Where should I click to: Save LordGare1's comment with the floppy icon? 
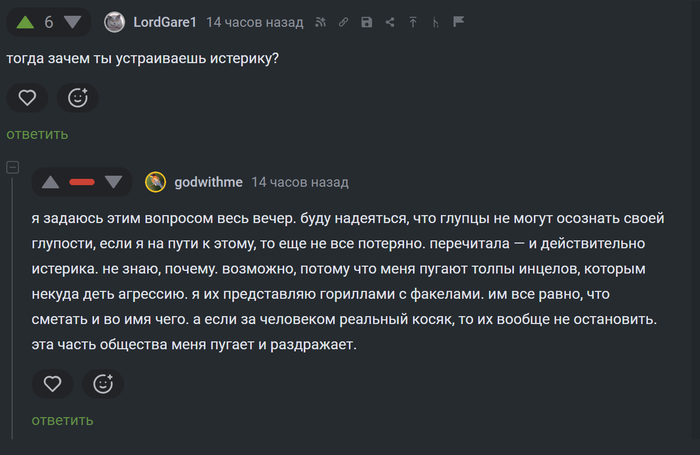coord(367,22)
